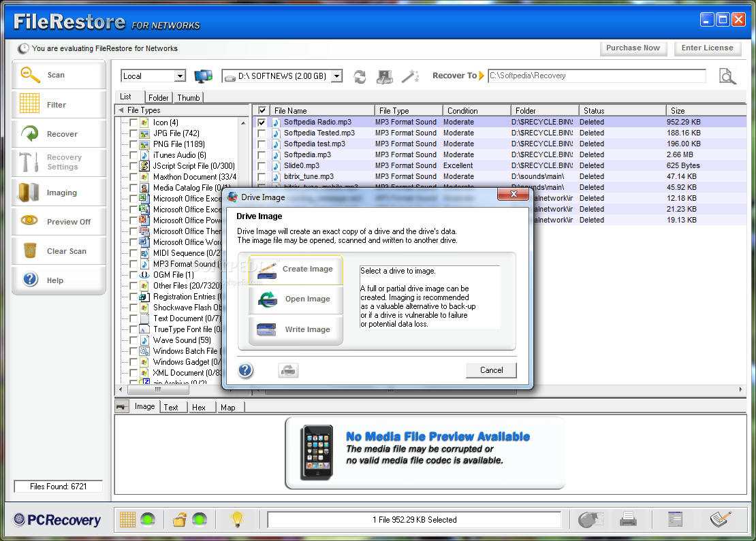Click the file types scroll up arrow

(x=243, y=123)
